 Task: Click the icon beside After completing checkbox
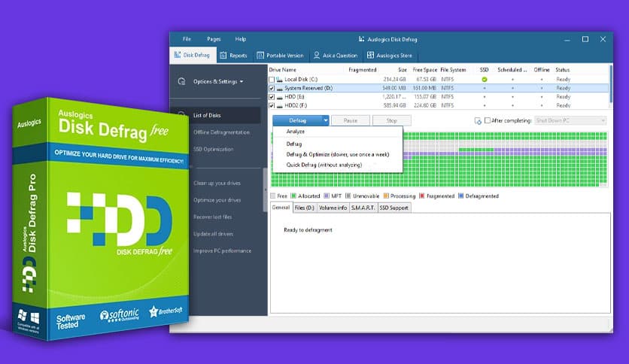478,120
